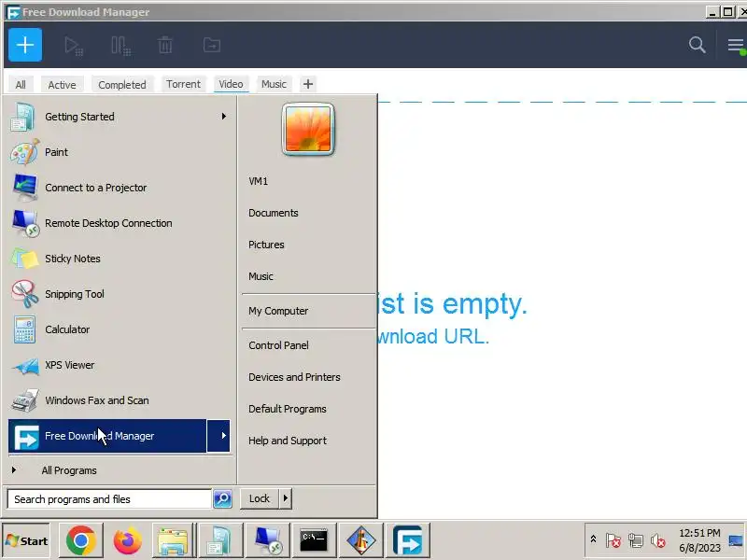Add a new tag with plus tab
This screenshot has height=560, width=747.
point(308,84)
